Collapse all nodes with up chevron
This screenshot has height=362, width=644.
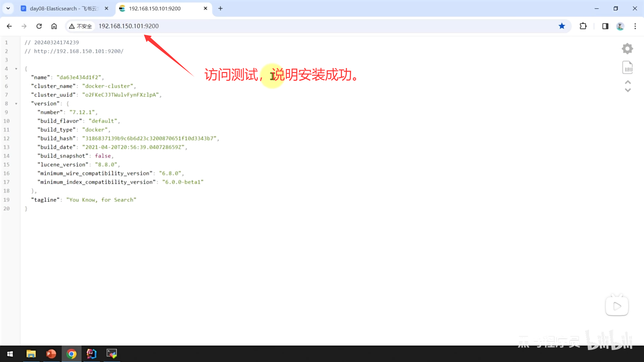(628, 82)
